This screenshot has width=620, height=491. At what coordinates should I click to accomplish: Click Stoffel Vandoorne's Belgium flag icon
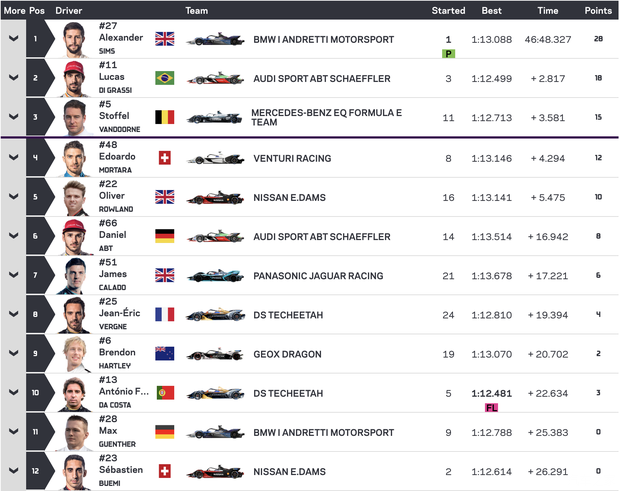164,117
